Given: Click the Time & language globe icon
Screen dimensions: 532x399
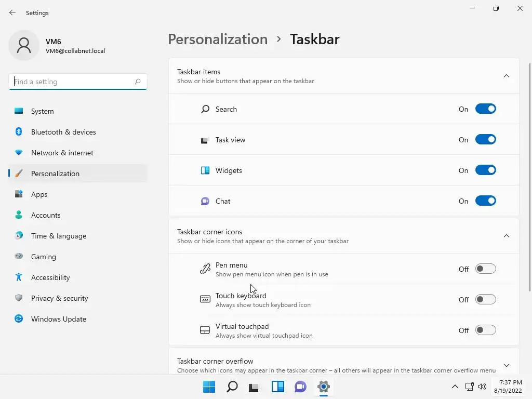Looking at the screenshot, I should pos(19,235).
